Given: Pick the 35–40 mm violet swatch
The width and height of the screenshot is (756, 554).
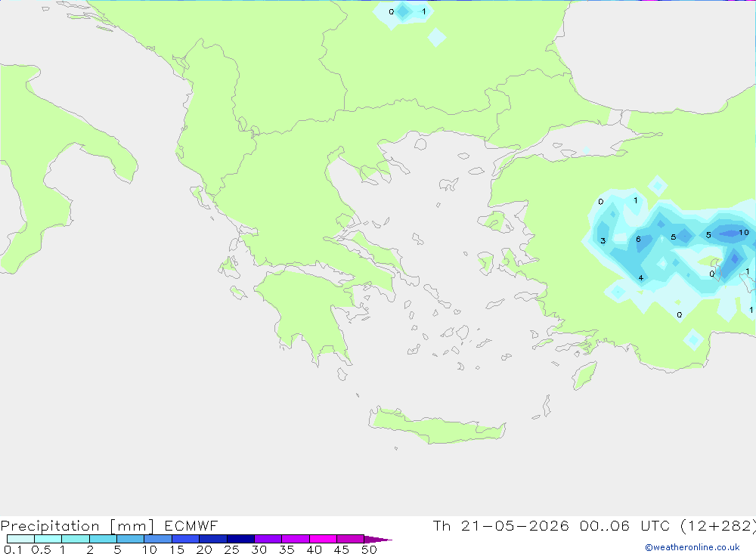Looking at the screenshot, I should pyautogui.click(x=296, y=539).
